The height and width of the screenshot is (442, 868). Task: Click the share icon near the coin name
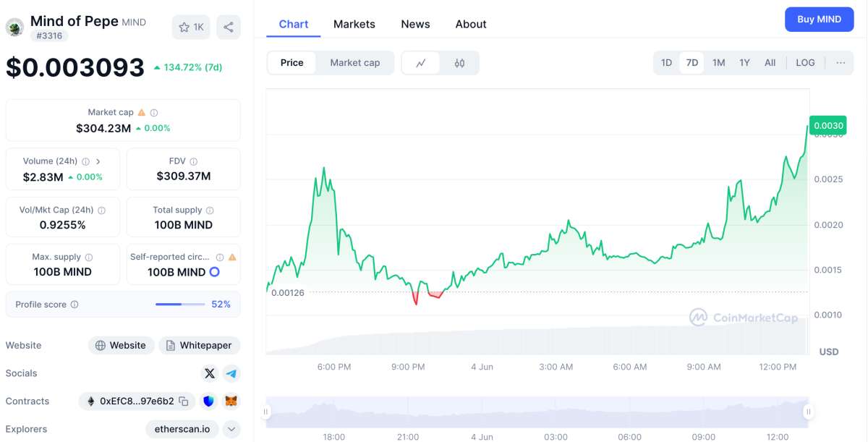[229, 27]
